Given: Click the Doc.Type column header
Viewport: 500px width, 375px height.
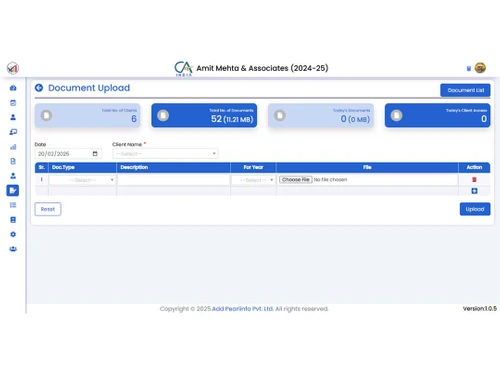Looking at the screenshot, I should pyautogui.click(x=63, y=167).
